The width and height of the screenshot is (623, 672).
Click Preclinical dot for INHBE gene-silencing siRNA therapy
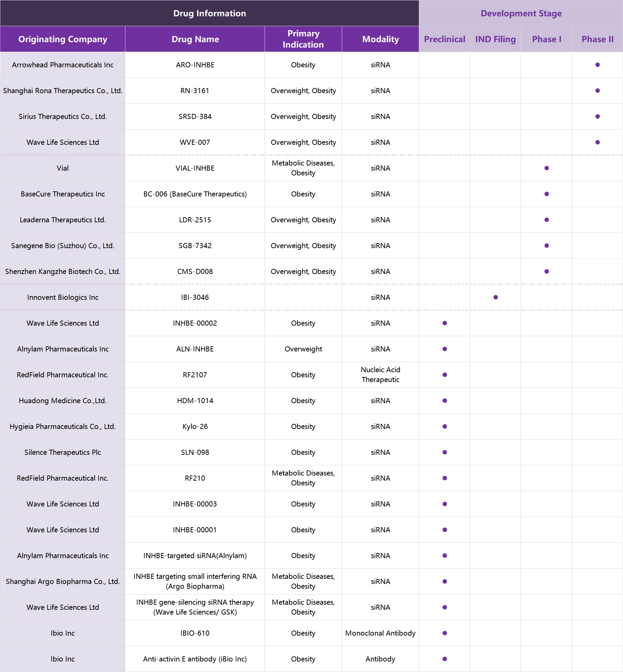[x=445, y=607]
